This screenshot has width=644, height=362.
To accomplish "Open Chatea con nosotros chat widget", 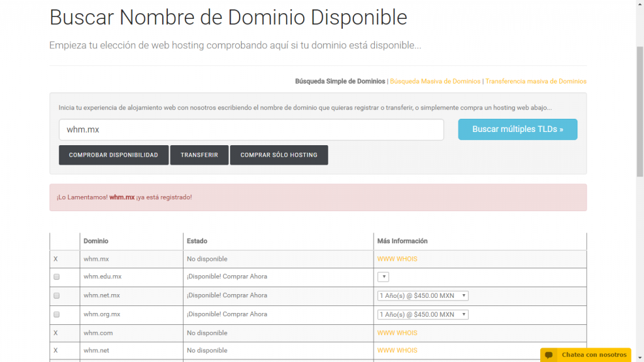I will click(x=593, y=355).
